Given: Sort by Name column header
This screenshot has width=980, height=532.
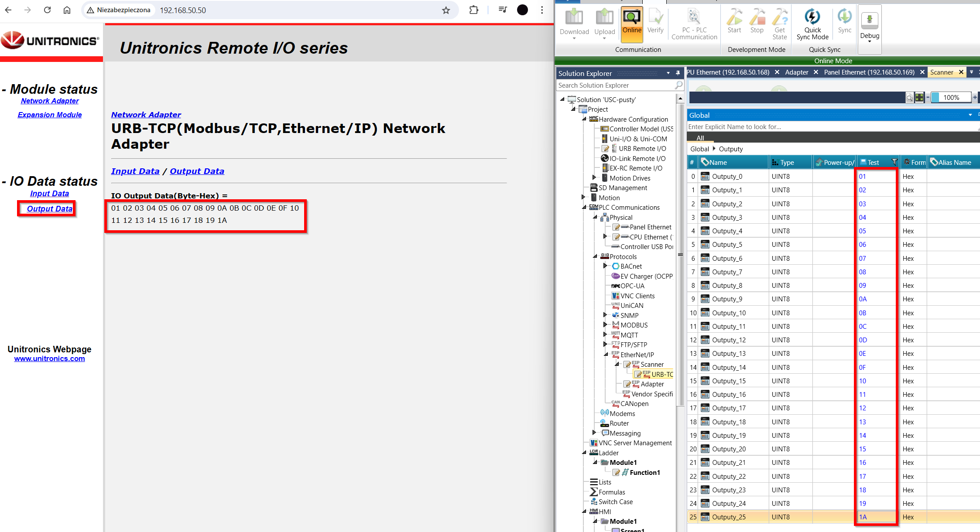Looking at the screenshot, I should pos(733,162).
